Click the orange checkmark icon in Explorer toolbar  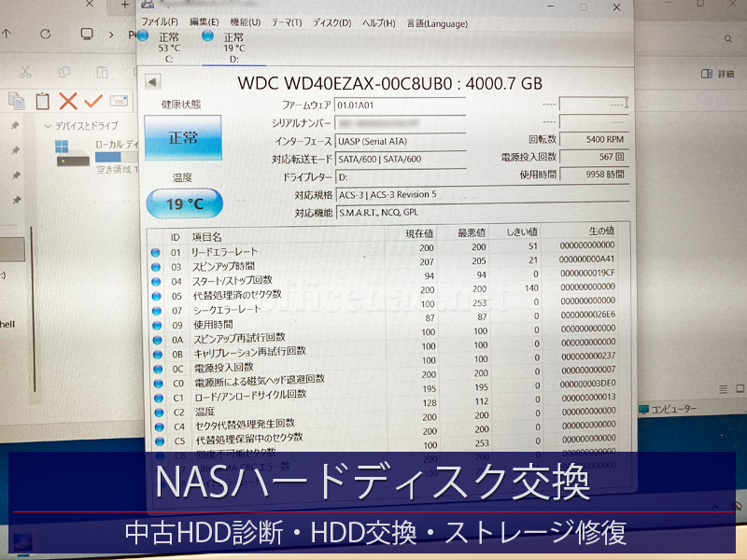(92, 100)
